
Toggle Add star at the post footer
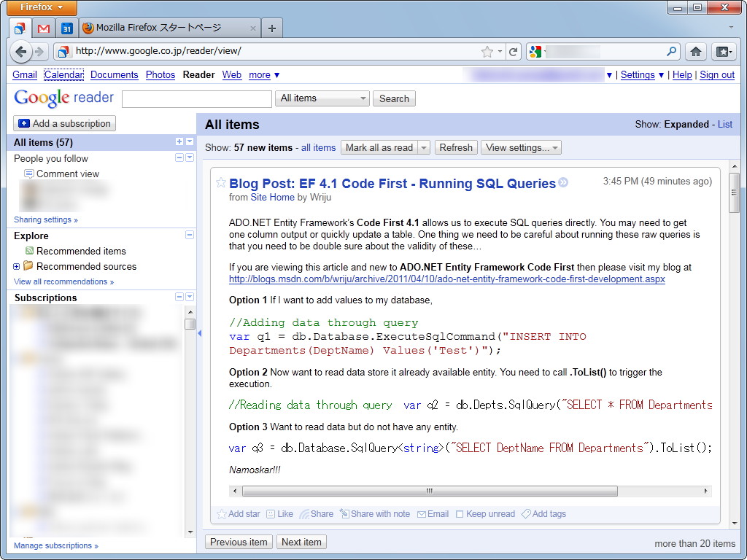click(x=239, y=514)
